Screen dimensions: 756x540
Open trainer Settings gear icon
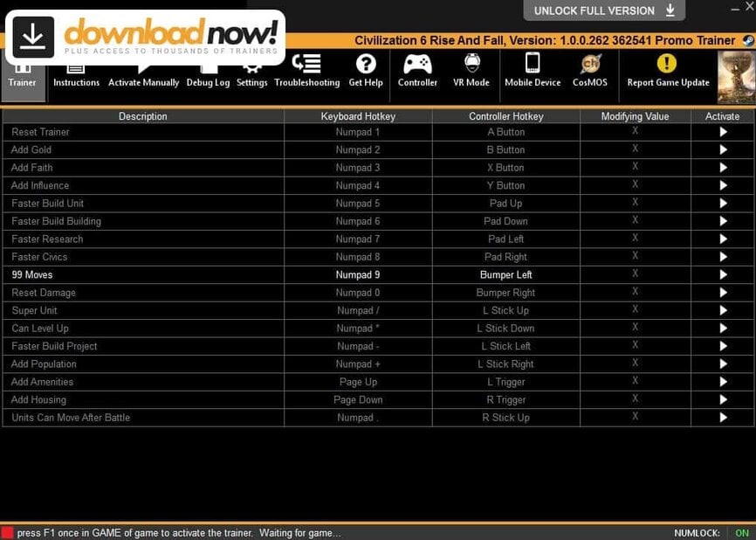[251, 72]
